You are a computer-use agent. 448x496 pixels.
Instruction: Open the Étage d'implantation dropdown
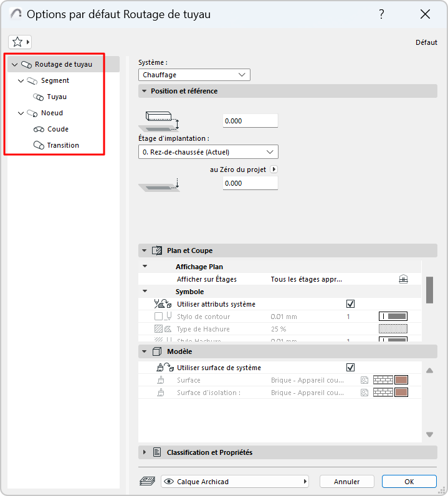click(208, 152)
